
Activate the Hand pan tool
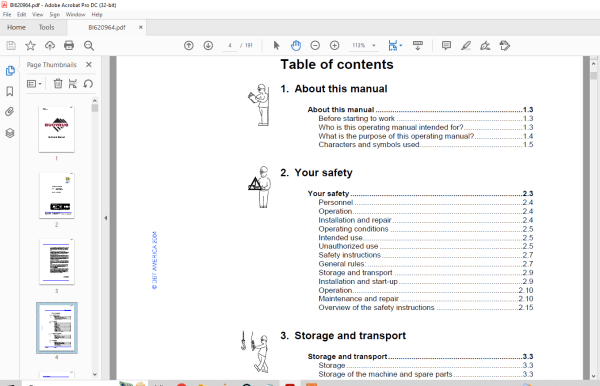tap(296, 46)
